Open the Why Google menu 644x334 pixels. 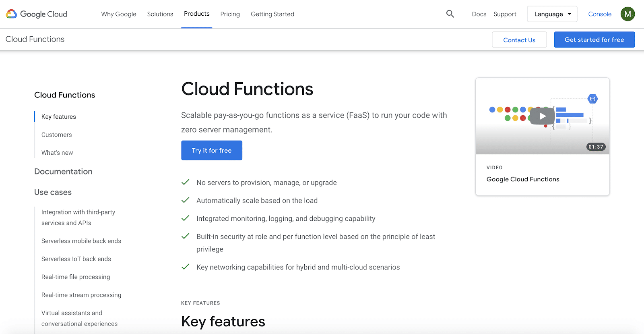[119, 14]
